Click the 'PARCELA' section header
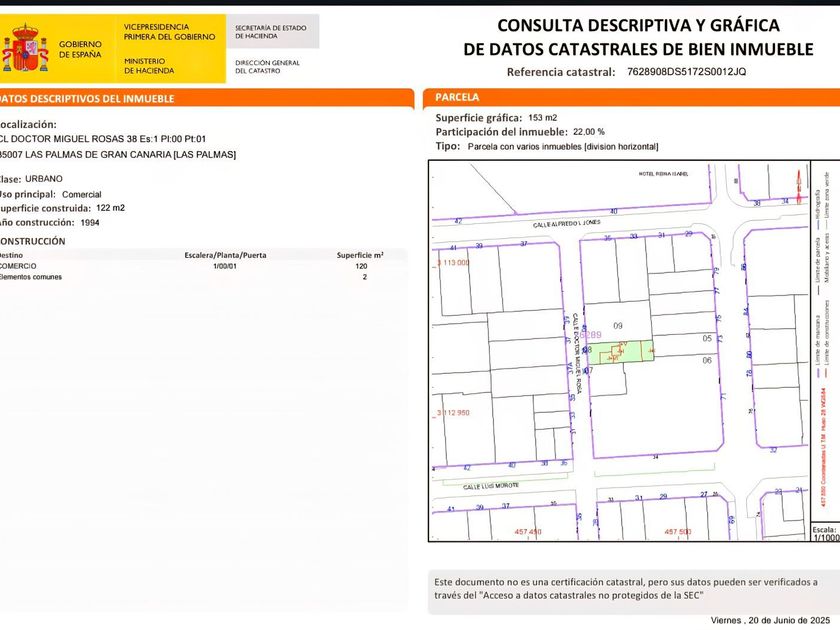The image size is (840, 630). (x=457, y=98)
